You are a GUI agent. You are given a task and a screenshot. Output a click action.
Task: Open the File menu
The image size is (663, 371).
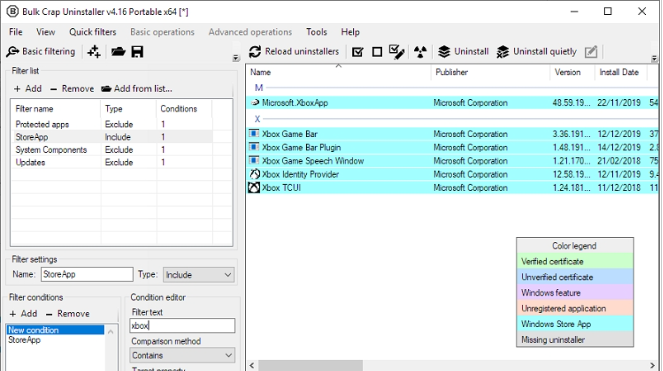(x=16, y=32)
